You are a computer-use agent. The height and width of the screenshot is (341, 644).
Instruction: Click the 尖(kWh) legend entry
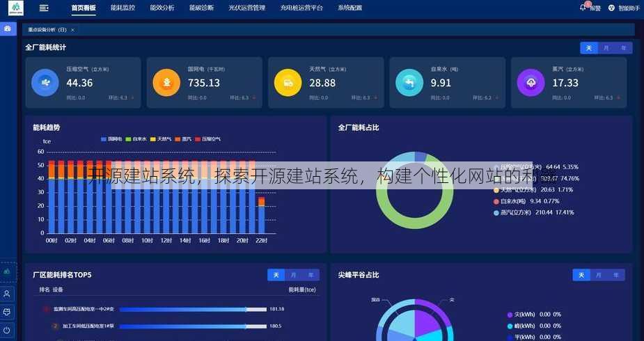534,315
